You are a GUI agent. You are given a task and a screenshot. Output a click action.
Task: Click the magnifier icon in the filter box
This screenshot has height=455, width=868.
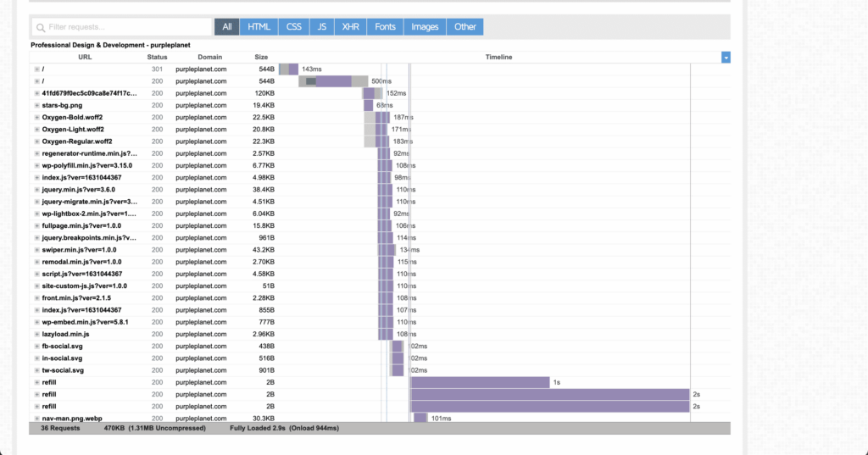[41, 27]
